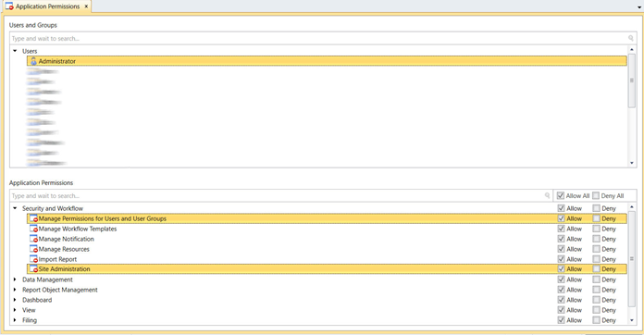
Task: Open the tab list dropdown arrow
Action: (x=639, y=7)
